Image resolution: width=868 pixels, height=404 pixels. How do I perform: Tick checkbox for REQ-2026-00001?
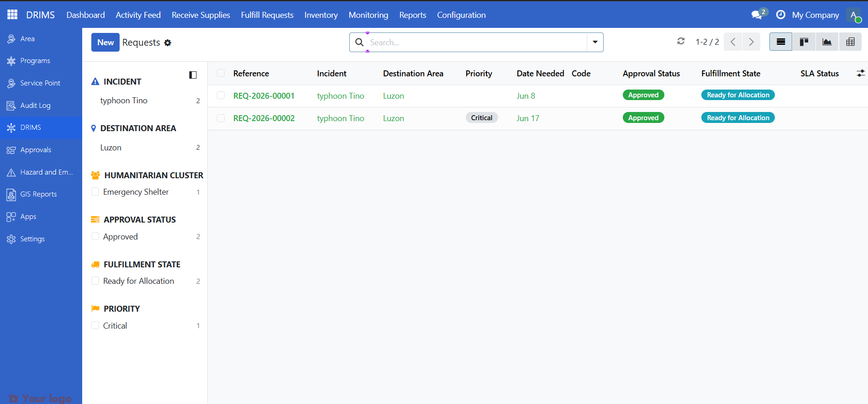point(221,96)
